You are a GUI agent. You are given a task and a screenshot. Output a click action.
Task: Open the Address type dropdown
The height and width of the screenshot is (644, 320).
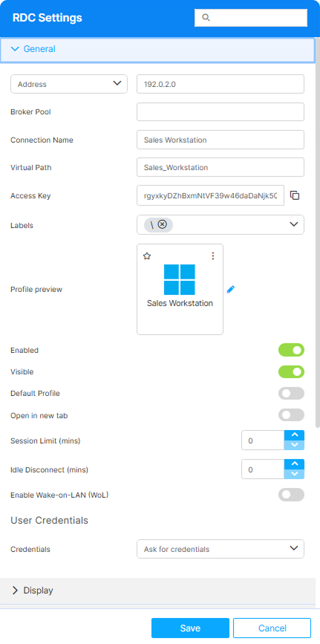[x=69, y=84]
